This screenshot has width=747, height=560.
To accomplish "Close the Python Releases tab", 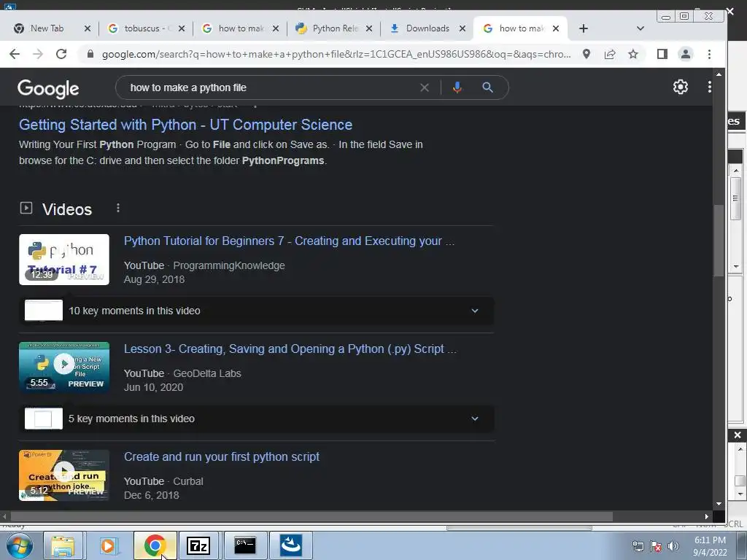I will (x=368, y=28).
